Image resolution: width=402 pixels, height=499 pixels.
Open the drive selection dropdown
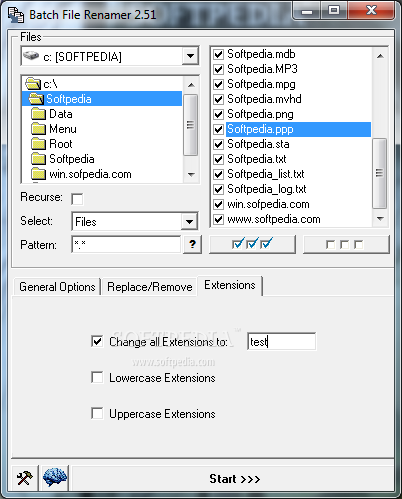tap(190, 56)
